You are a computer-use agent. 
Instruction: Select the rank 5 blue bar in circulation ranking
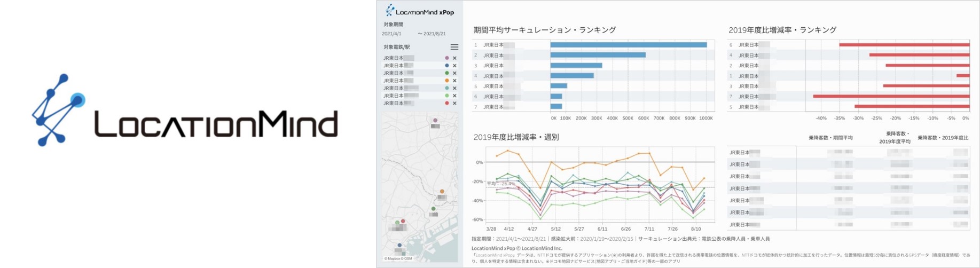point(559,86)
